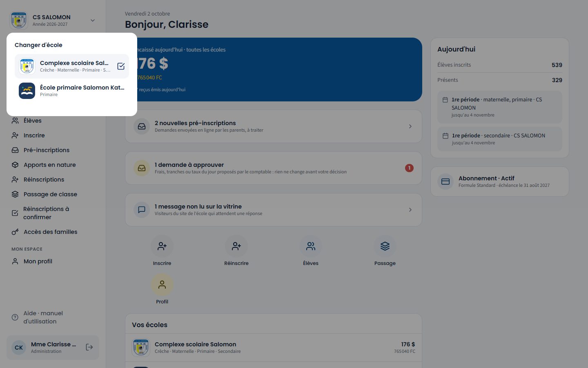
Task: Click the credit card icon for Abonnement
Action: (x=445, y=182)
